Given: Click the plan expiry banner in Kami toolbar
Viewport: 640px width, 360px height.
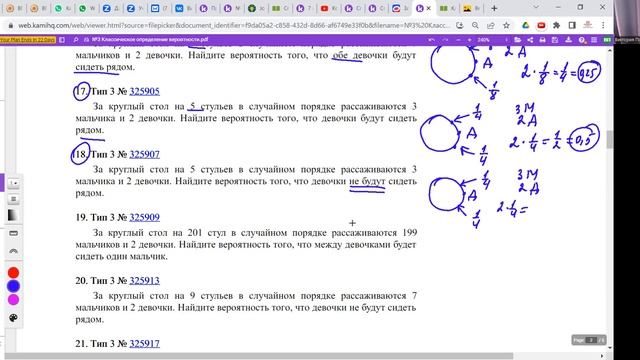Looking at the screenshot, I should click(x=27, y=40).
